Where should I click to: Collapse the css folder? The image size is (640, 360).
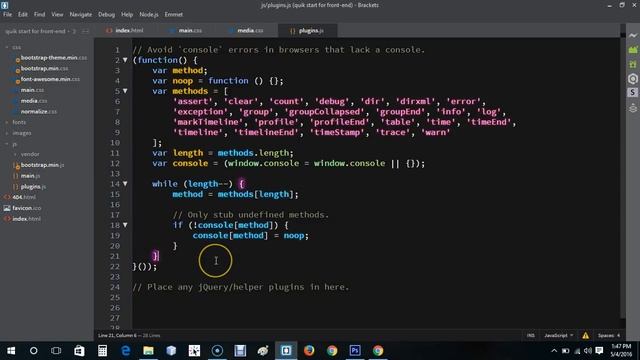tap(7, 47)
